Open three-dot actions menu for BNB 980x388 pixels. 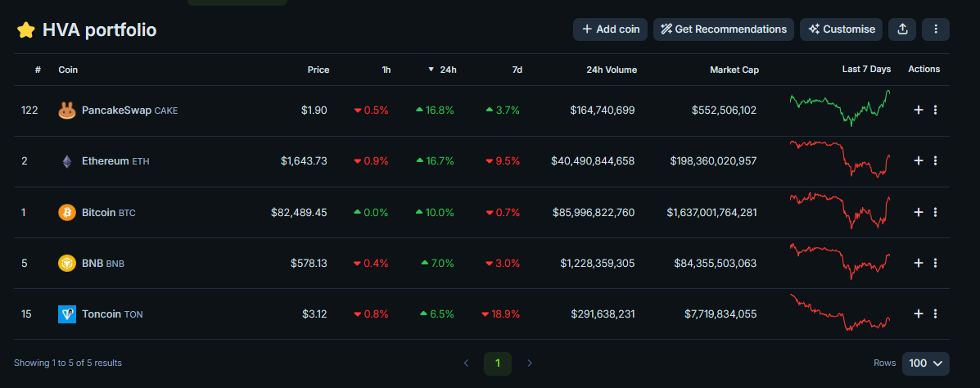[x=936, y=263]
